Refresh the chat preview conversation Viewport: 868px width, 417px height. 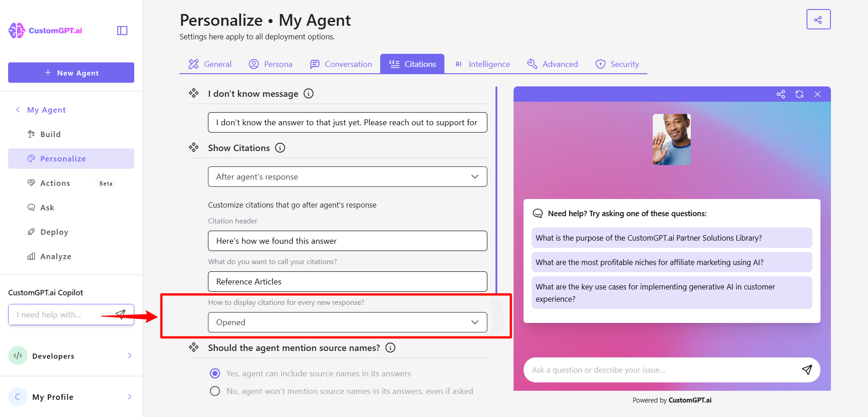click(x=799, y=94)
